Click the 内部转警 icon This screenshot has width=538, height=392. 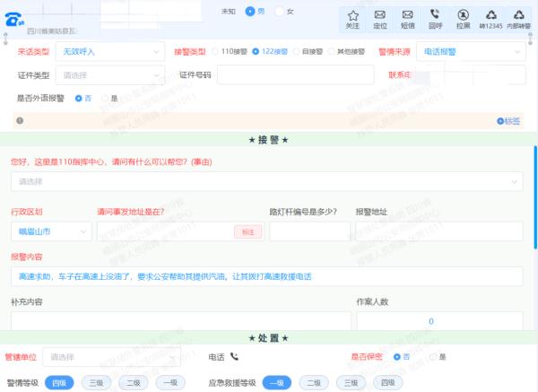point(518,15)
